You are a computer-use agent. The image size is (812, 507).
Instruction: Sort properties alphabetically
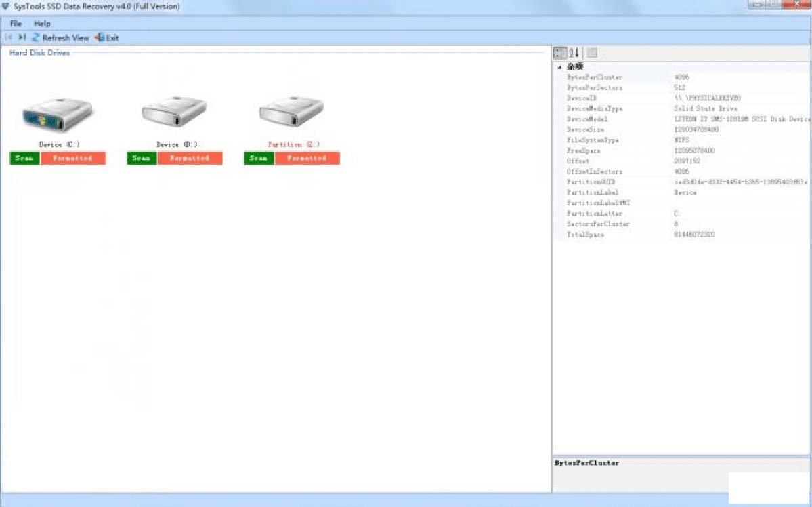[574, 53]
